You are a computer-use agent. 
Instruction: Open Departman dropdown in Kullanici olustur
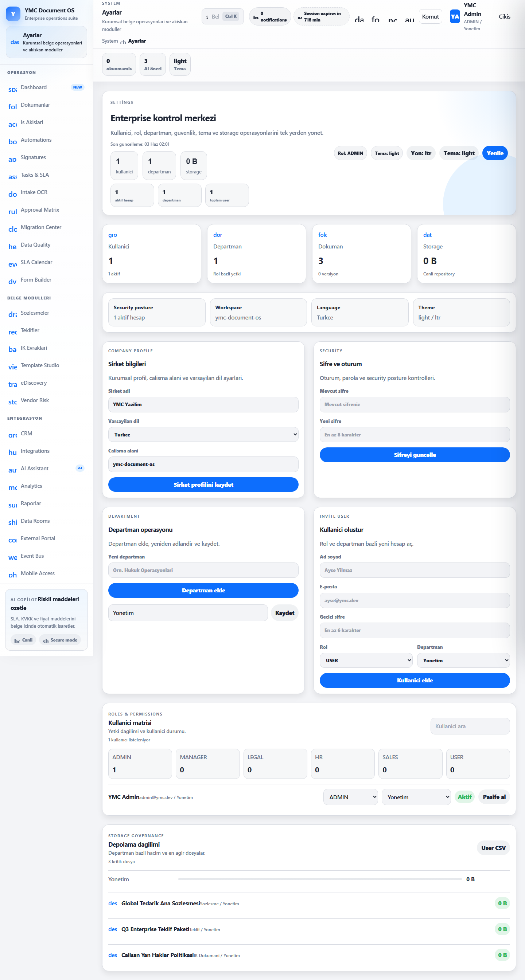[x=463, y=661]
